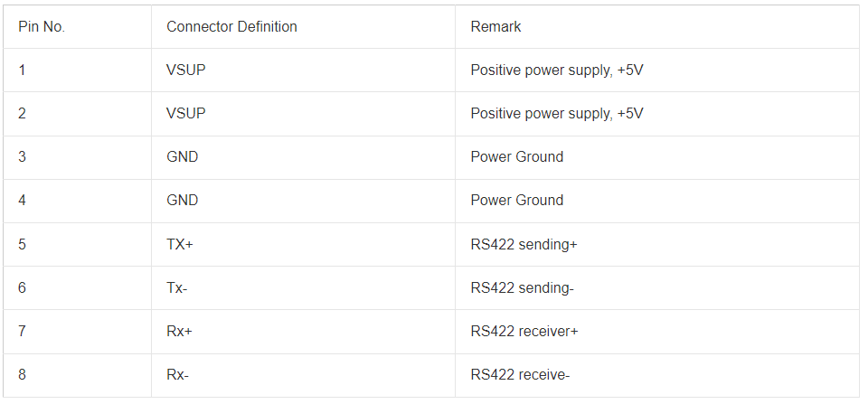Select pin number 8 cell
Image resolution: width=868 pixels, height=404 pixels.
click(77, 375)
